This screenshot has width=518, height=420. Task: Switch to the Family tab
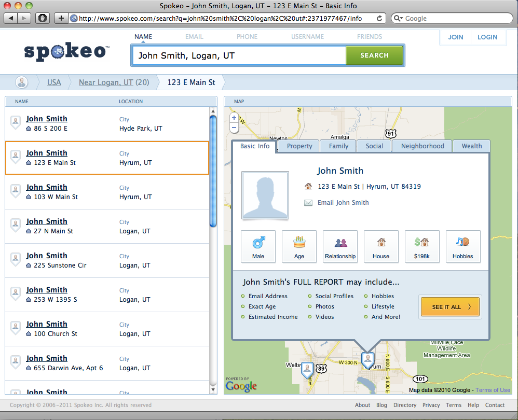(338, 146)
